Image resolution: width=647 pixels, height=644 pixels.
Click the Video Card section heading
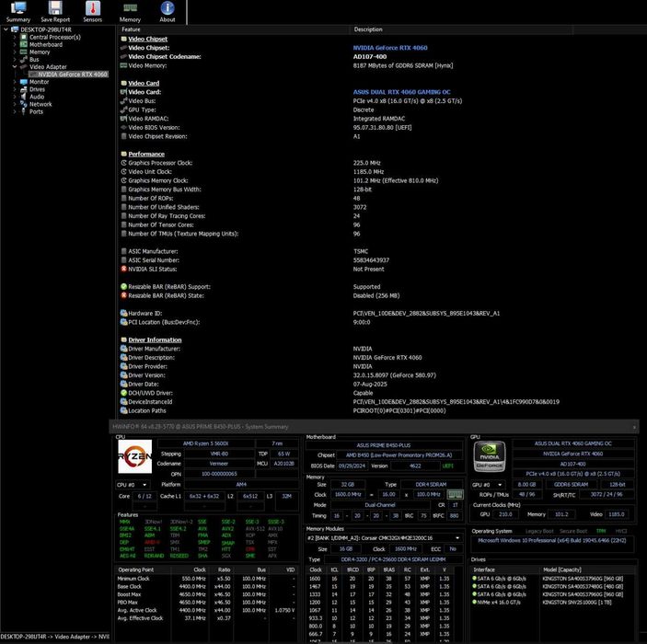(144, 83)
